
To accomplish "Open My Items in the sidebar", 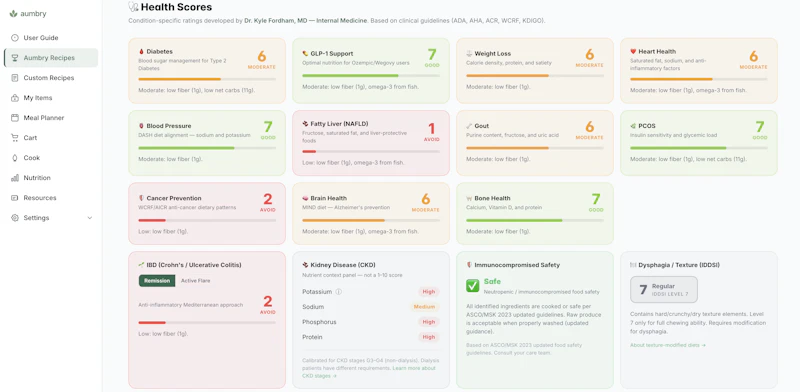I will [51, 97].
